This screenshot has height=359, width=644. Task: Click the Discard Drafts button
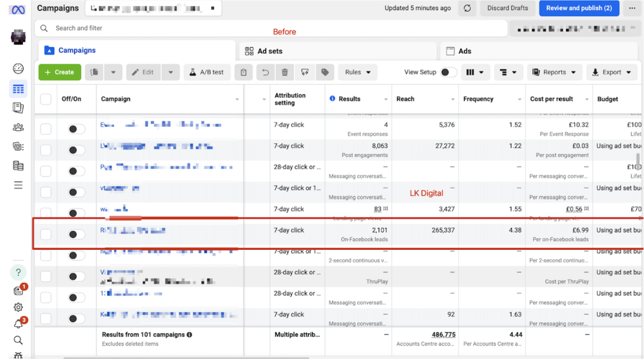507,8
